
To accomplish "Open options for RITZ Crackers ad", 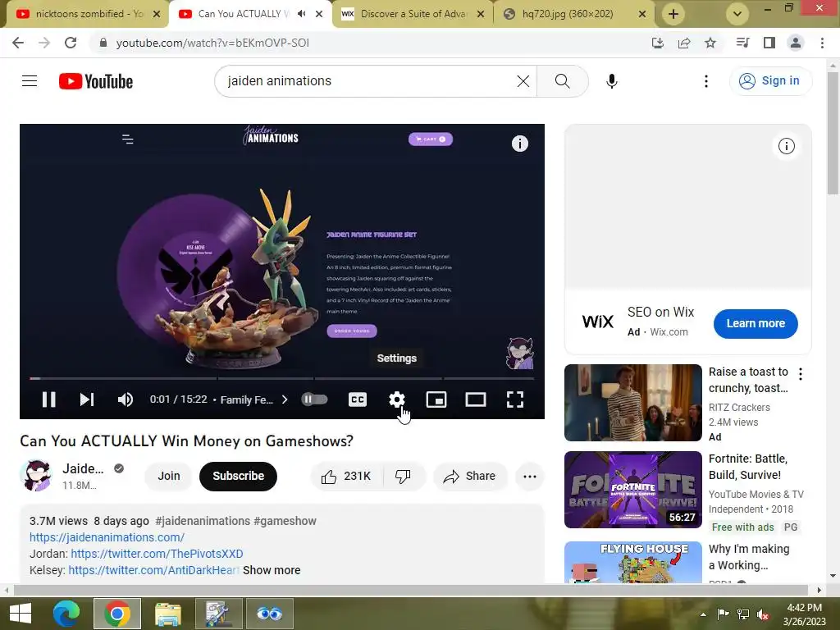I will pyautogui.click(x=801, y=374).
